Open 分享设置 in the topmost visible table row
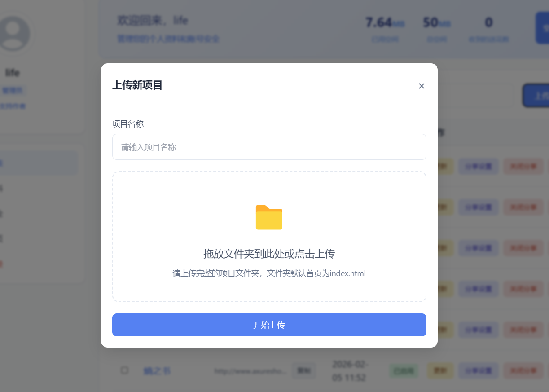This screenshot has width=549, height=392. 479,167
